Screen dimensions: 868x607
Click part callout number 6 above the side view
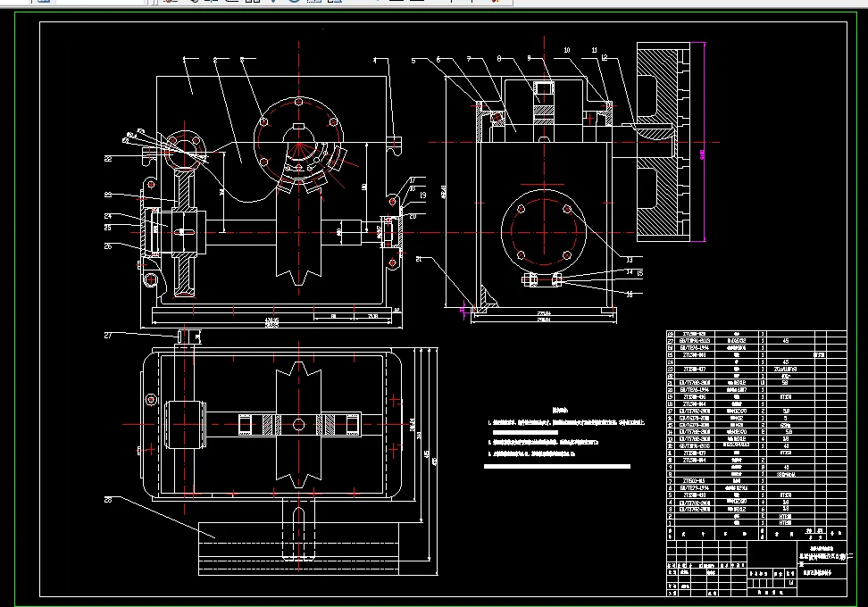click(438, 59)
